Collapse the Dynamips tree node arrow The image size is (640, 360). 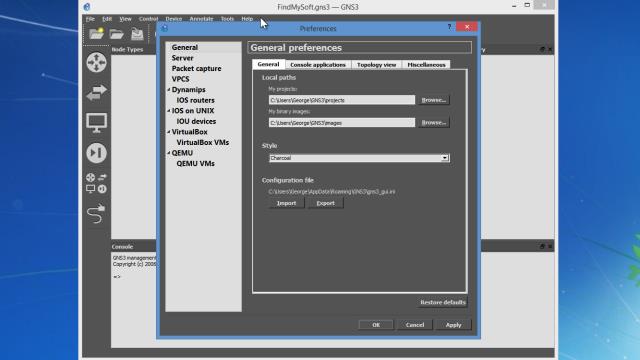click(x=169, y=89)
